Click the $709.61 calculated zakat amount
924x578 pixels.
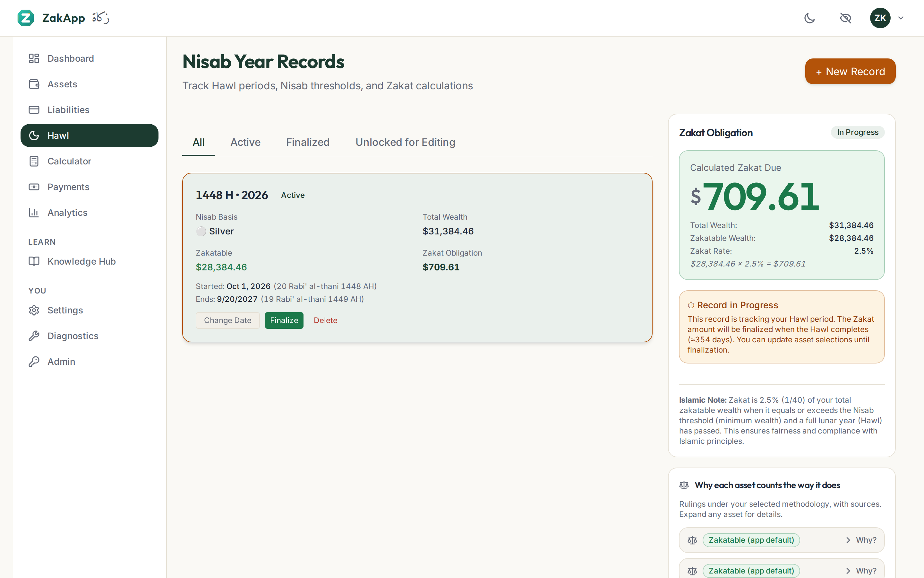pos(755,197)
